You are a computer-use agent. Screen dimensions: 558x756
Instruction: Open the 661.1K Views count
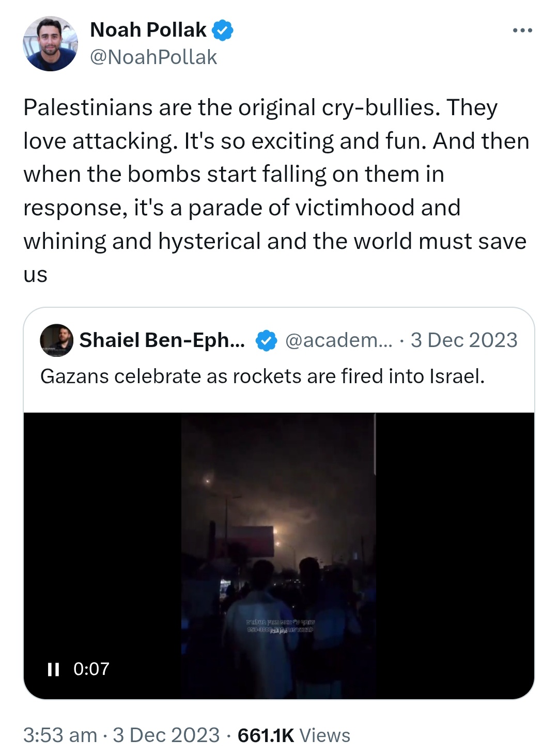click(x=294, y=735)
